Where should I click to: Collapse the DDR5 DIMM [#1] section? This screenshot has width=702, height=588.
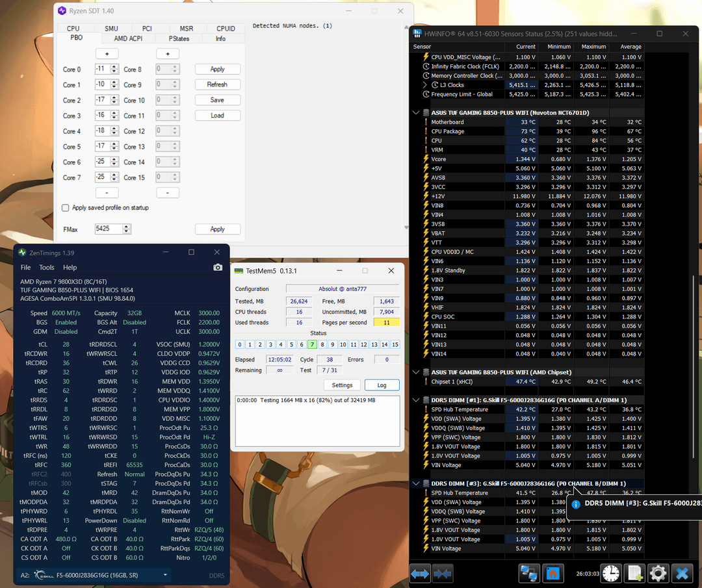pyautogui.click(x=416, y=400)
